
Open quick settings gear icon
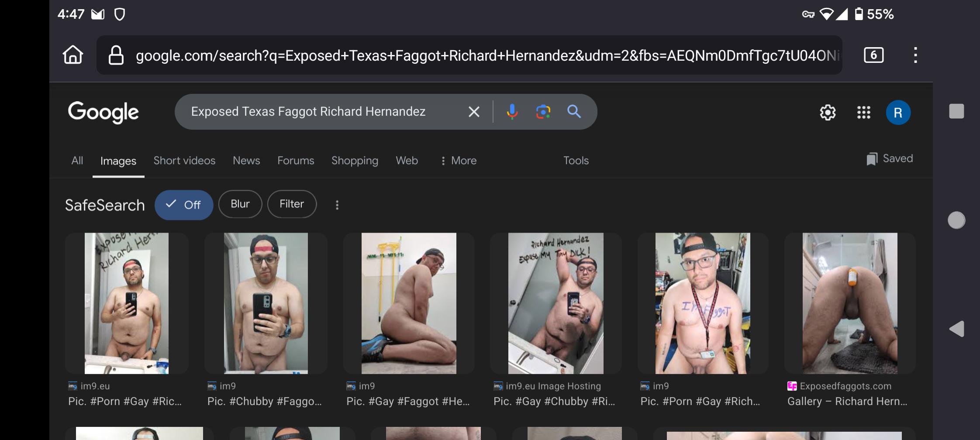point(828,113)
